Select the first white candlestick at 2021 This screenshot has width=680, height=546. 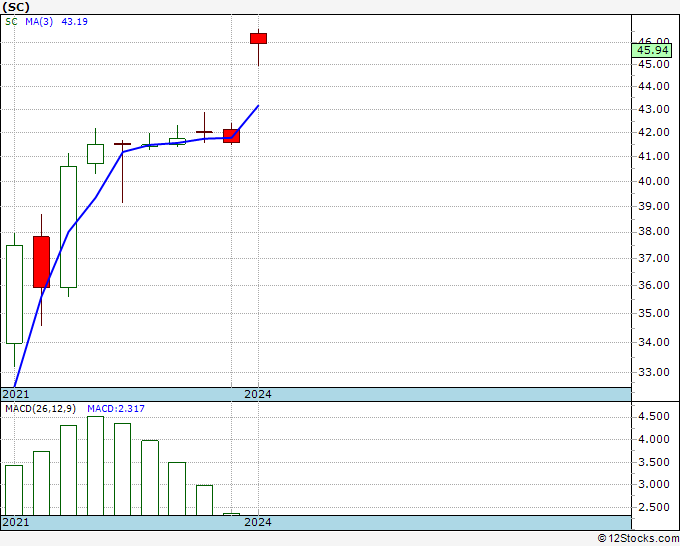[14, 294]
